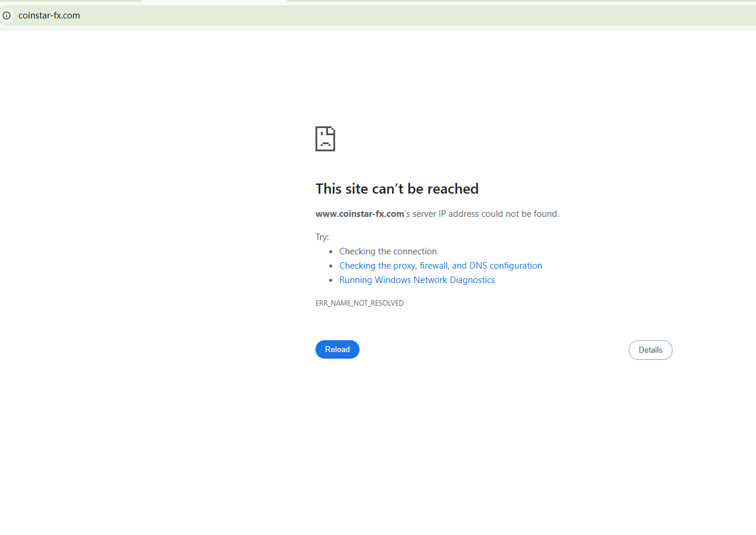
Task: Click the 'Try:' label
Action: click(322, 237)
